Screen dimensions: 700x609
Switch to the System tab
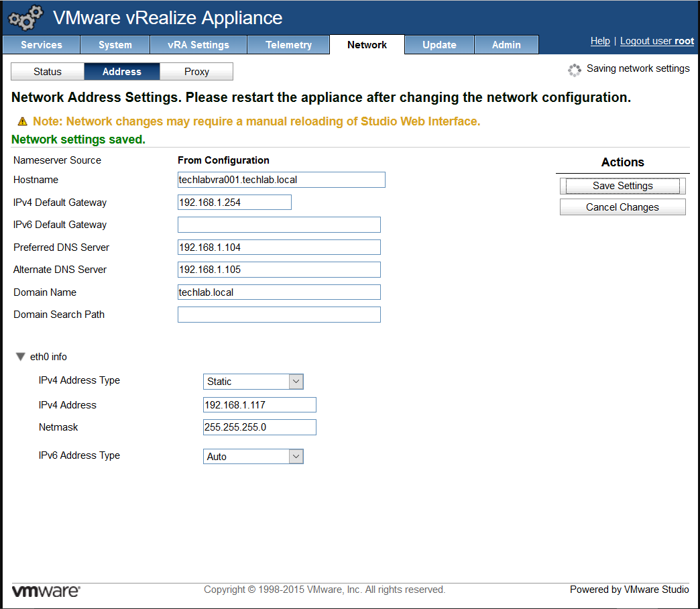pyautogui.click(x=115, y=45)
